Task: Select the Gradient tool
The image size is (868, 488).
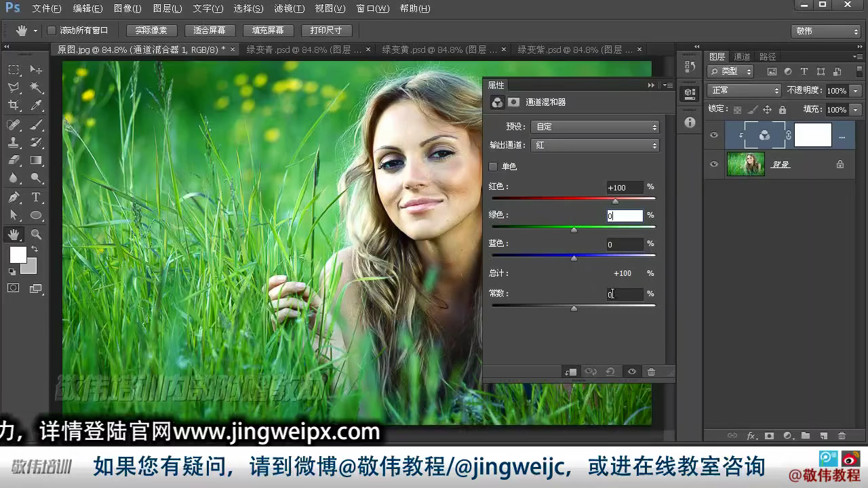Action: (x=36, y=161)
